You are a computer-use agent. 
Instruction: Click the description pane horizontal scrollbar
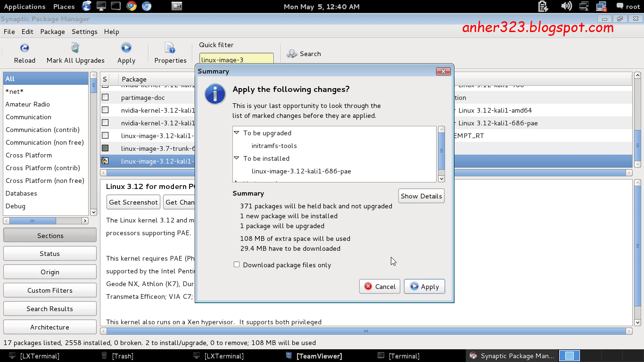(x=366, y=331)
